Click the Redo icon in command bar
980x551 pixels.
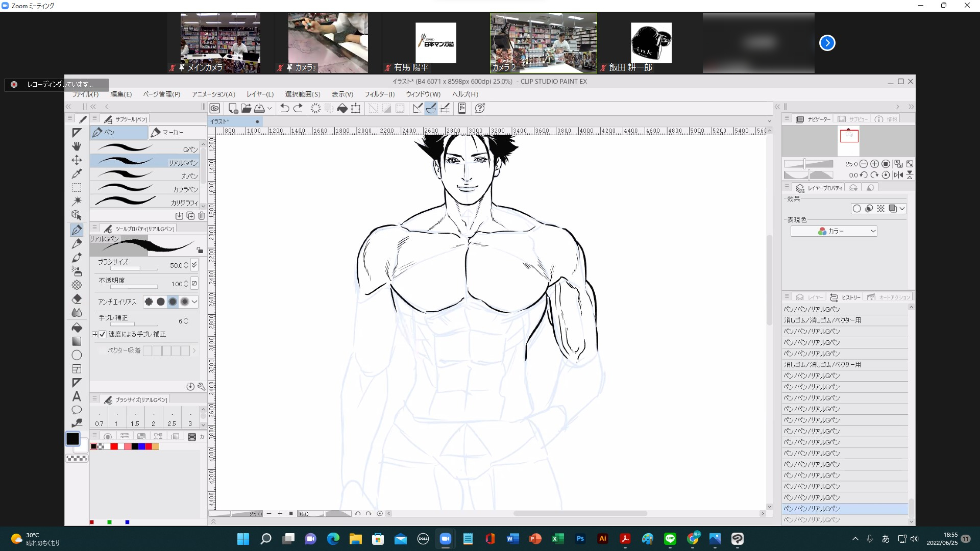click(x=298, y=108)
